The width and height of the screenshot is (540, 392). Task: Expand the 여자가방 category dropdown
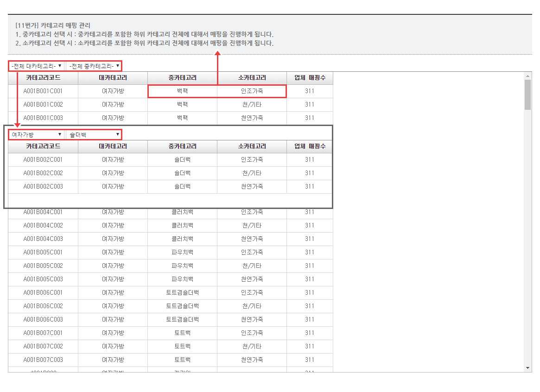(36, 135)
